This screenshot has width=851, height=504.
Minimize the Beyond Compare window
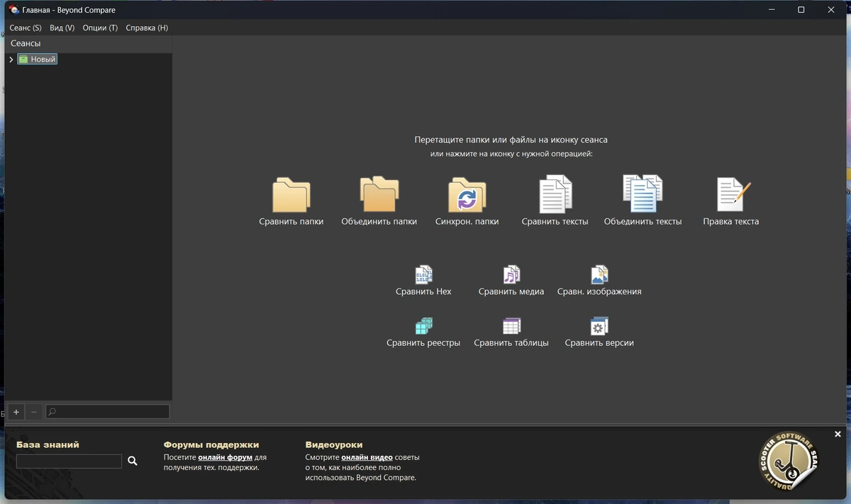(771, 10)
